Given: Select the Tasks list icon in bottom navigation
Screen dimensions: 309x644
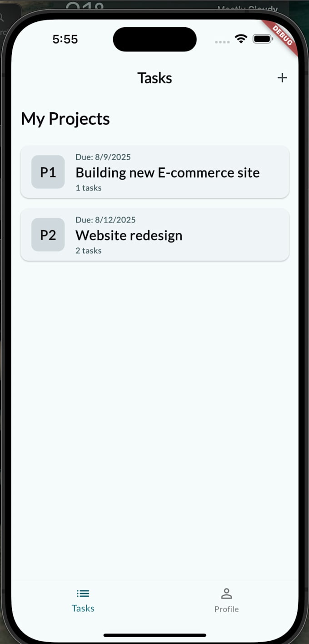Looking at the screenshot, I should click(x=83, y=593).
